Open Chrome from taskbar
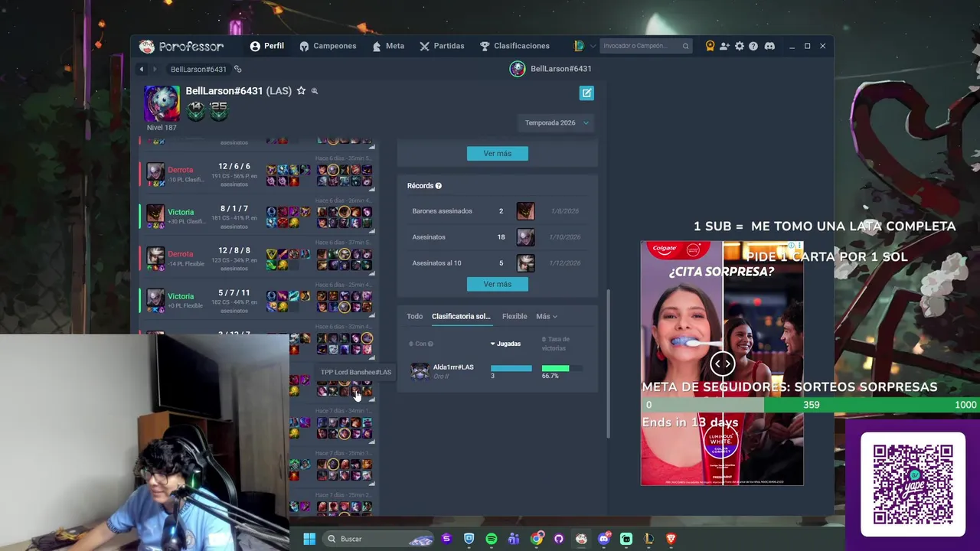980x551 pixels. click(537, 539)
